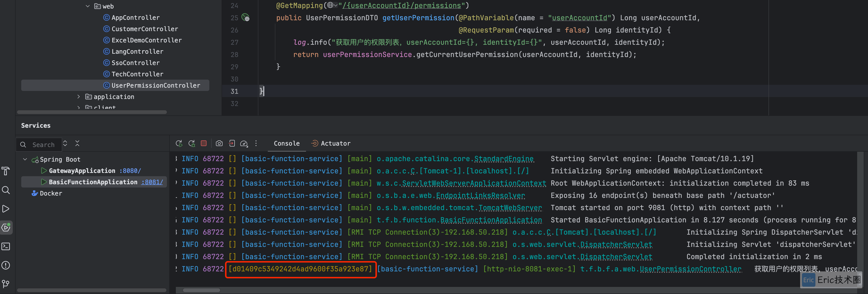Open TomcatWebServer class link in log
The height and width of the screenshot is (294, 868).
510,208
